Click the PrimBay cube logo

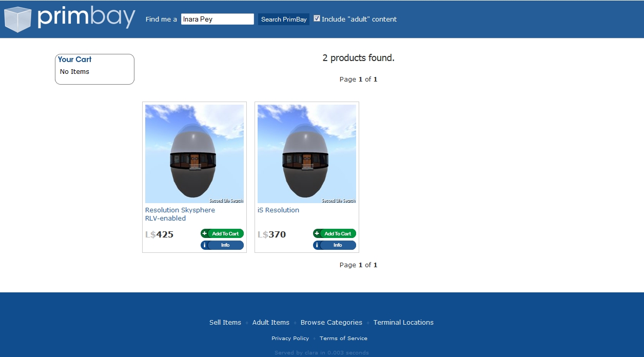(x=17, y=19)
